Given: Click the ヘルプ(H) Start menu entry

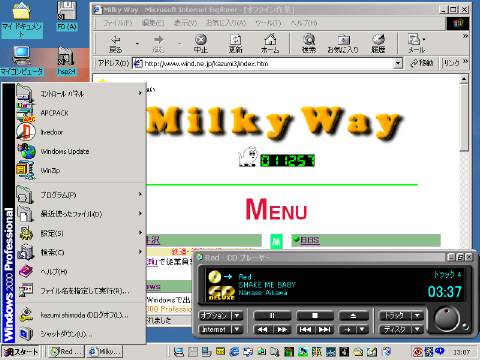Looking at the screenshot, I should coord(81,272).
